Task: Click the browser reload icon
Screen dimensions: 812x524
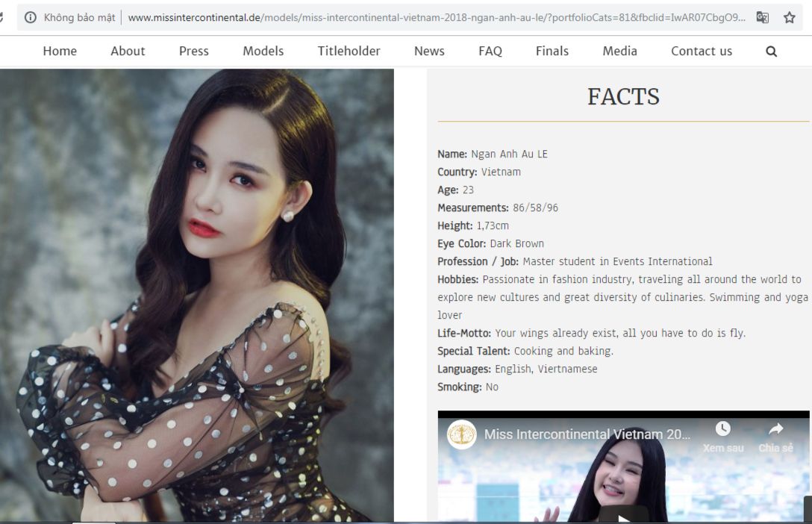Action: (x=2, y=17)
